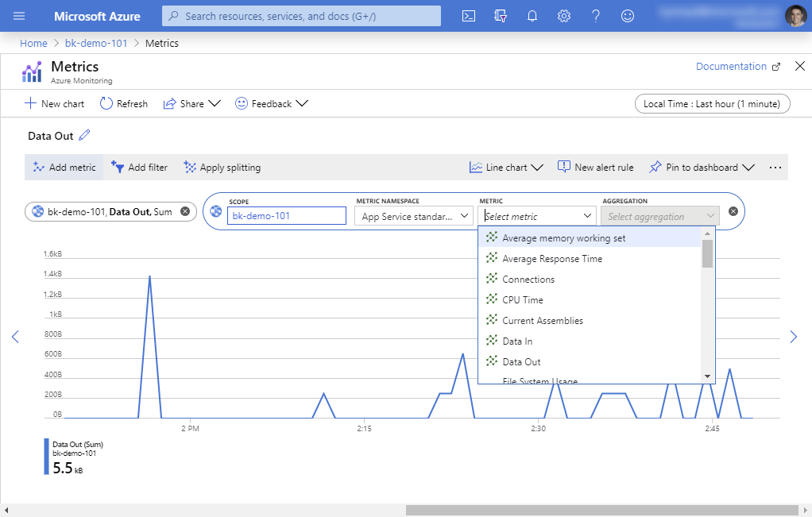
Task: Click the help question mark icon
Action: coord(596,16)
